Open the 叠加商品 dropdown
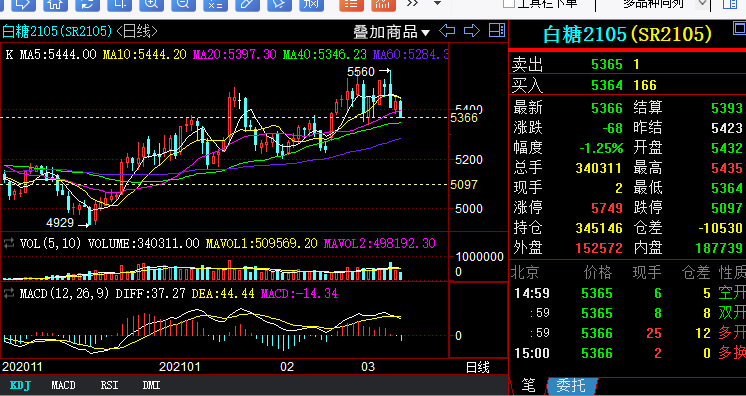Screen dimensions: 746x396 tap(392, 32)
